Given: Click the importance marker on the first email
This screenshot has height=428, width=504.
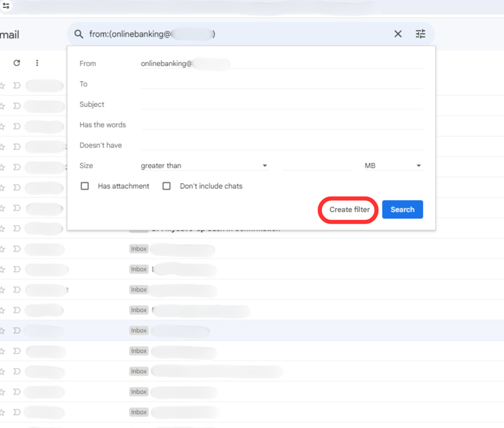Looking at the screenshot, I should coord(16,86).
